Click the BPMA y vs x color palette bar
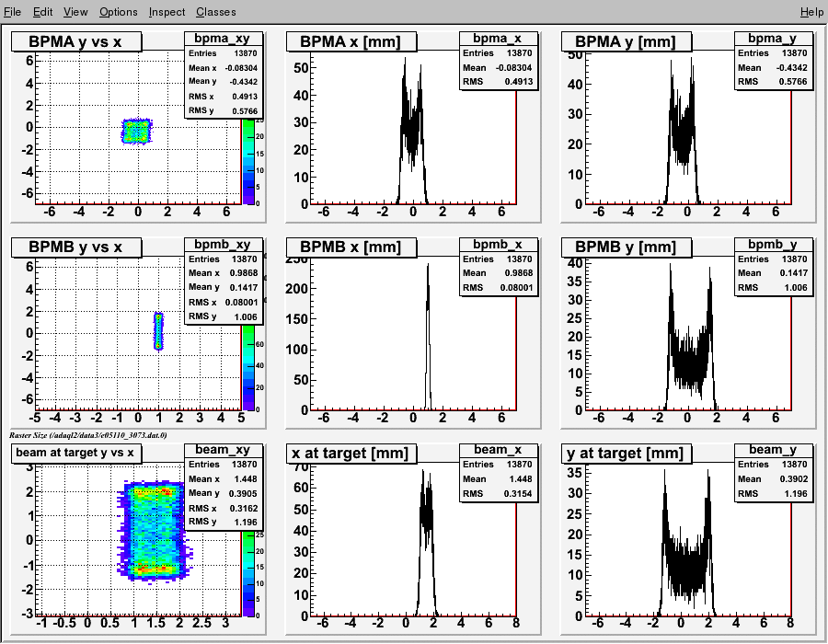 tap(248, 161)
